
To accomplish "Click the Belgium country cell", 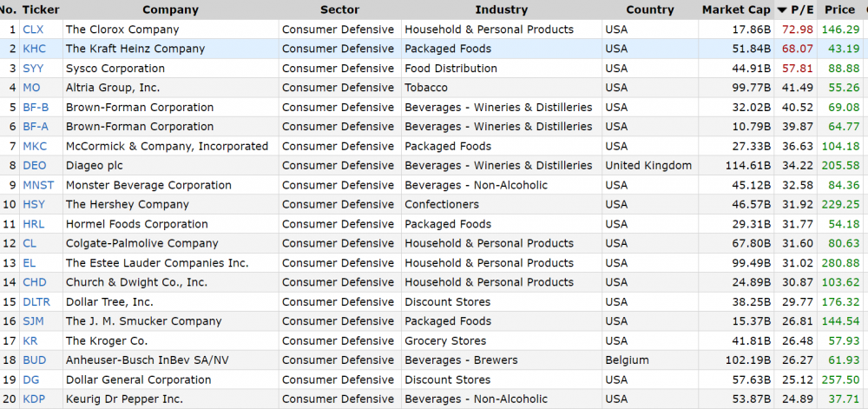I will pyautogui.click(x=628, y=360).
